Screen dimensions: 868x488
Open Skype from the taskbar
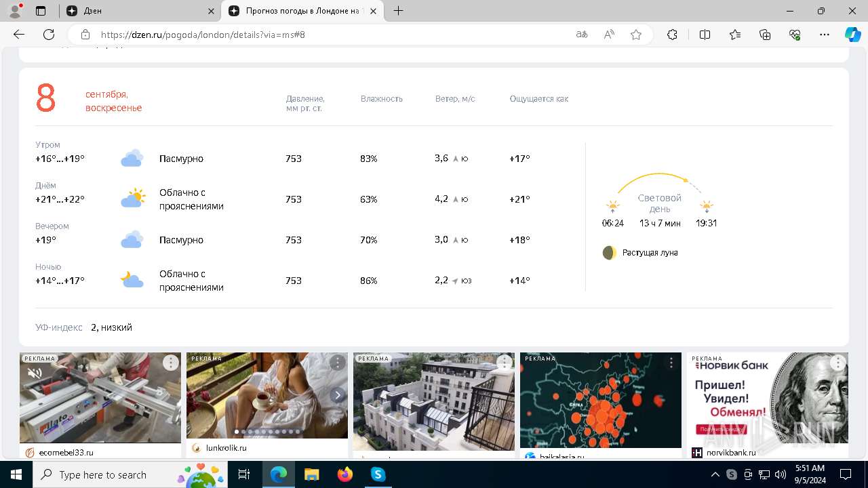click(378, 474)
